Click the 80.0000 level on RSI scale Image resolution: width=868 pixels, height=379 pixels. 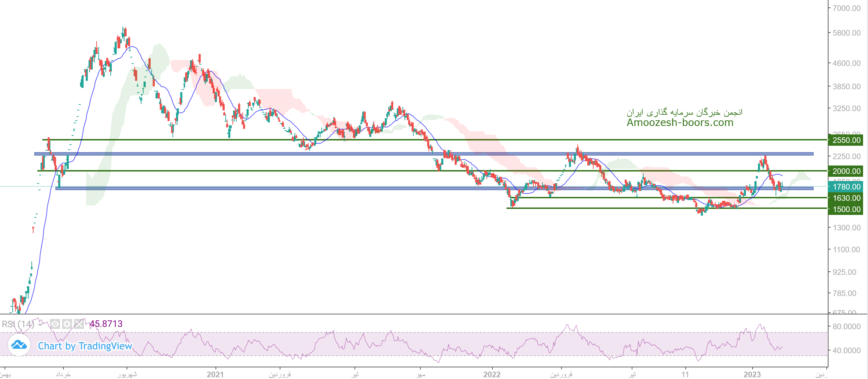click(846, 326)
